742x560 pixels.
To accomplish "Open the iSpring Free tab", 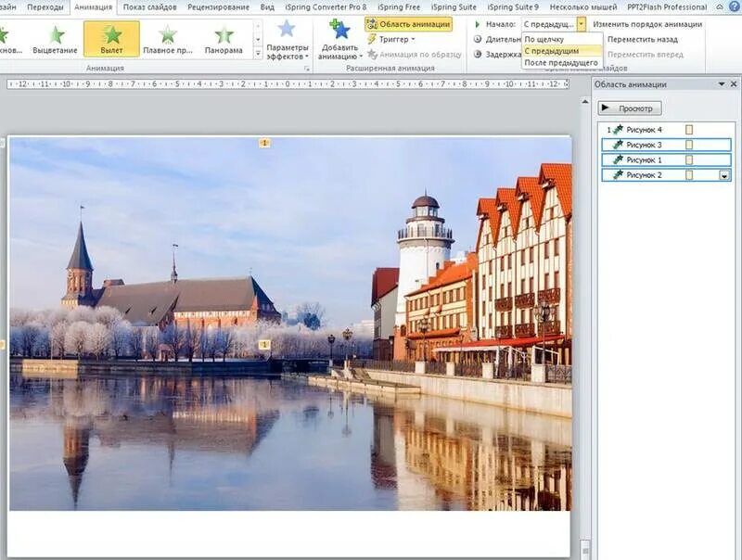I will pyautogui.click(x=399, y=7).
